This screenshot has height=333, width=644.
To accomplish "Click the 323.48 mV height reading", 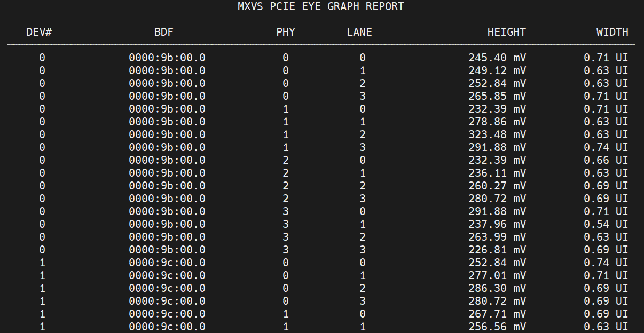I will tap(497, 134).
